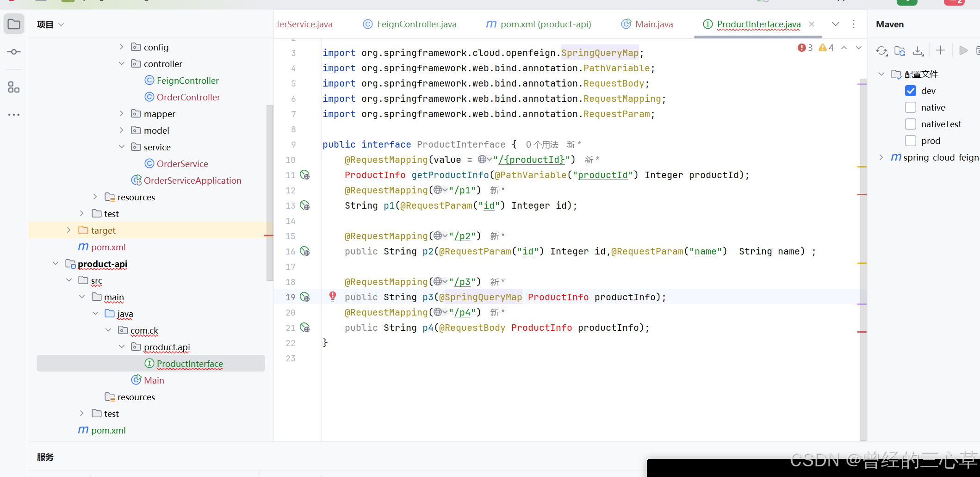Open OrderService class in project tree
This screenshot has height=477, width=980.
pyautogui.click(x=176, y=164)
